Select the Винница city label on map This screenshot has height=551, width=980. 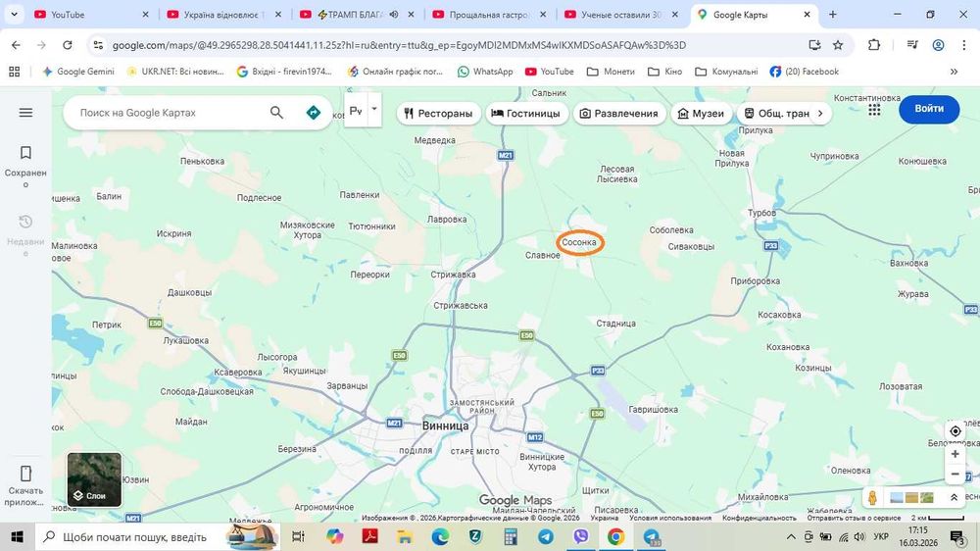pyautogui.click(x=445, y=426)
